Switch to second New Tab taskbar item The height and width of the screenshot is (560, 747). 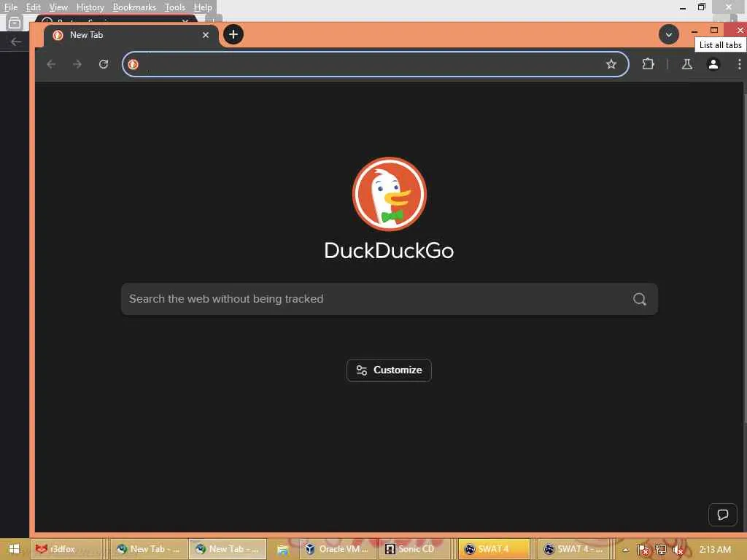(x=228, y=549)
